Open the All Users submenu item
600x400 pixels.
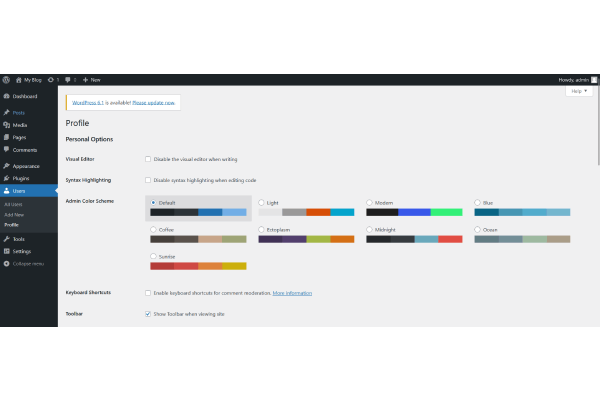tap(14, 203)
